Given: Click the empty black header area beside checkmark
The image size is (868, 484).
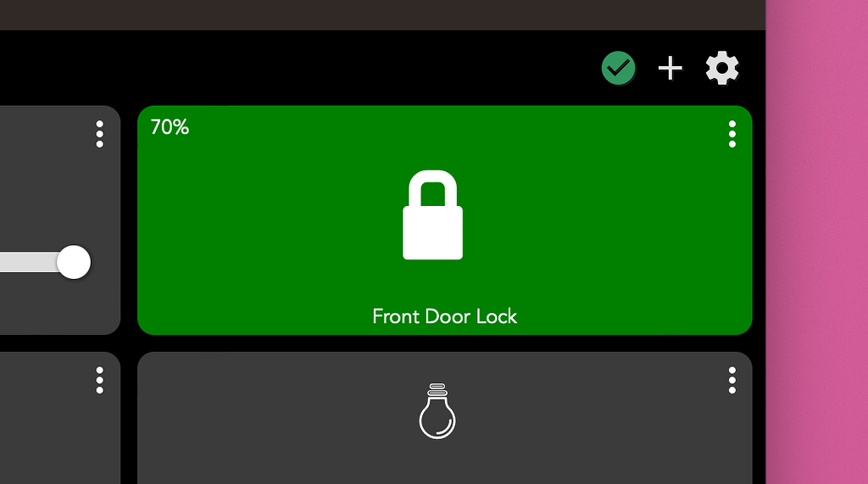Looking at the screenshot, I should click(299, 68).
